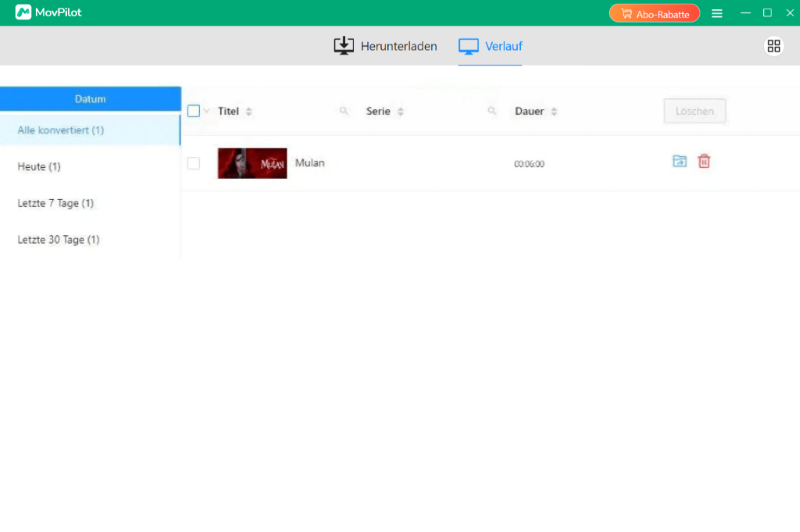The width and height of the screenshot is (800, 532).
Task: Check the Mulan row checkbox
Action: (193, 163)
